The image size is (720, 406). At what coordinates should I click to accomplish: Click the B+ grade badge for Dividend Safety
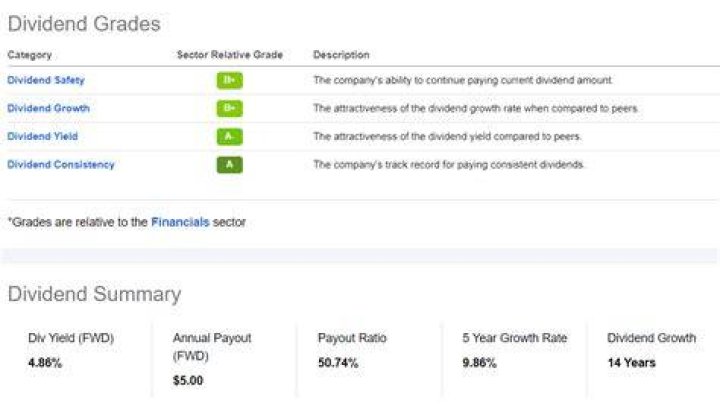[230, 80]
